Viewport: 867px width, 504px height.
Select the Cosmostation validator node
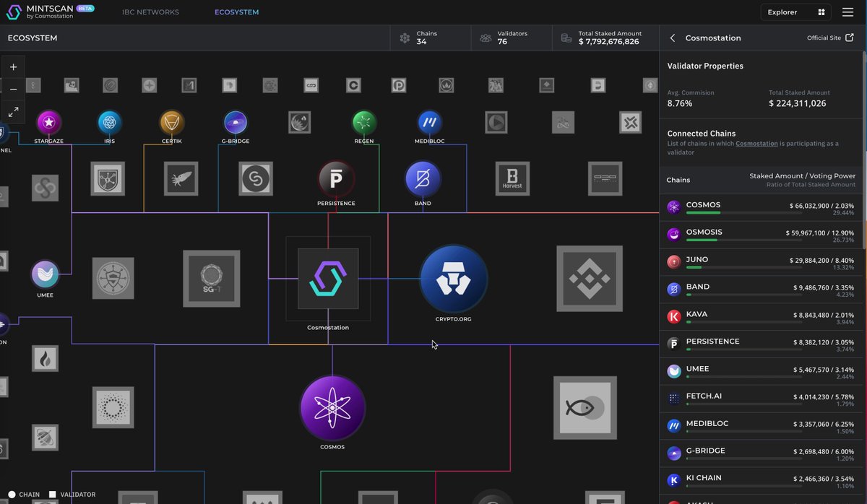pyautogui.click(x=328, y=279)
